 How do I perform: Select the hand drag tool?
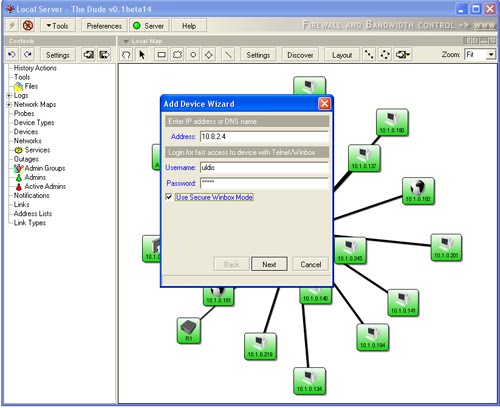coord(126,54)
